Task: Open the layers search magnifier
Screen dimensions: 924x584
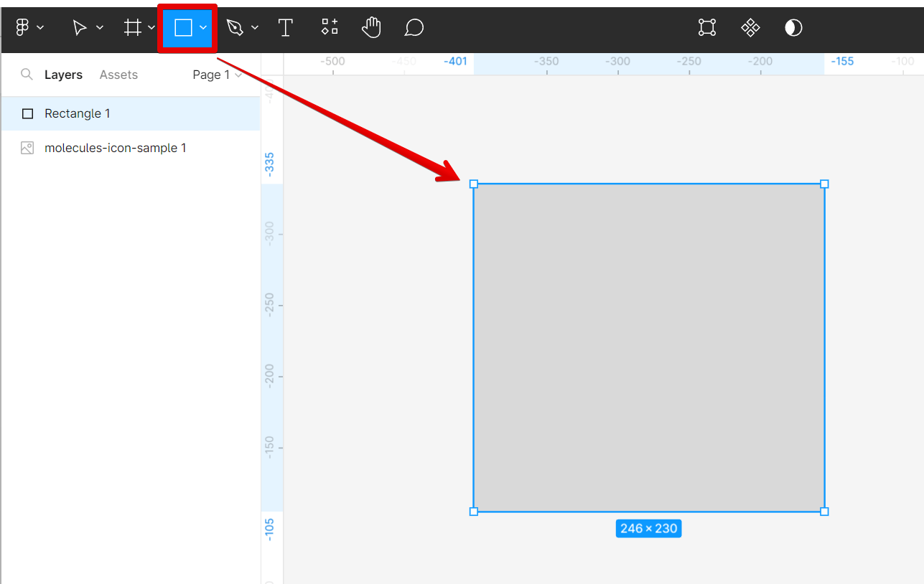Action: point(27,74)
